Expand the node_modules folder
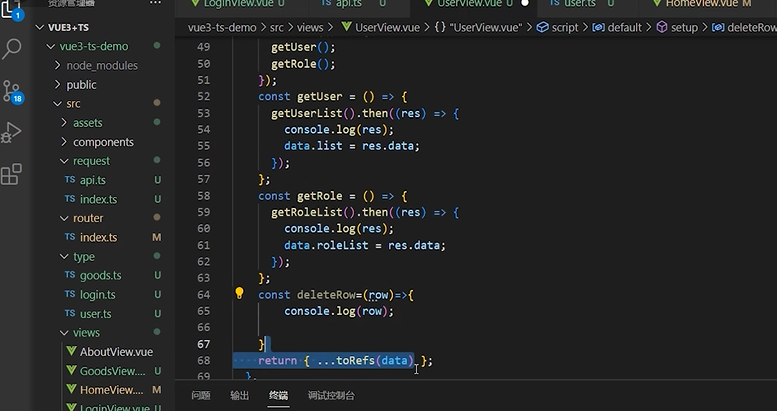The image size is (777, 411). pyautogui.click(x=57, y=65)
